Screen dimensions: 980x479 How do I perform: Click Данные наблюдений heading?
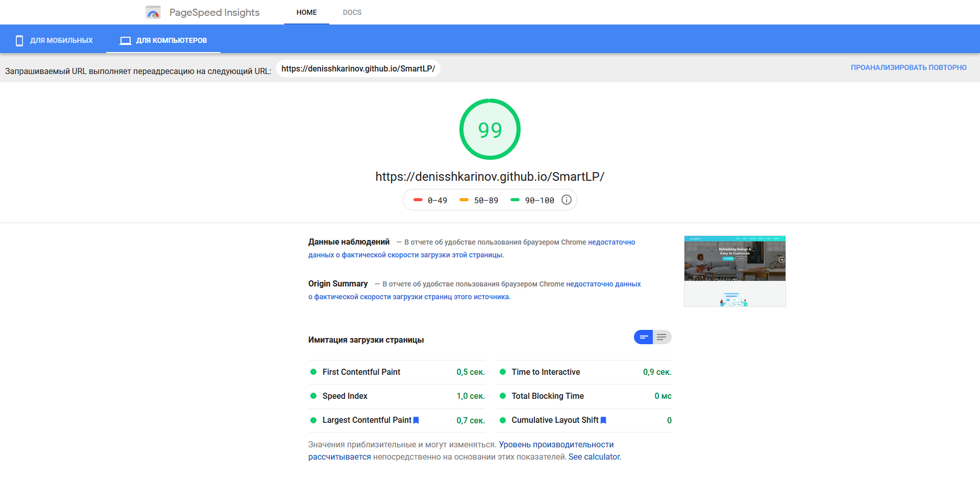point(349,242)
